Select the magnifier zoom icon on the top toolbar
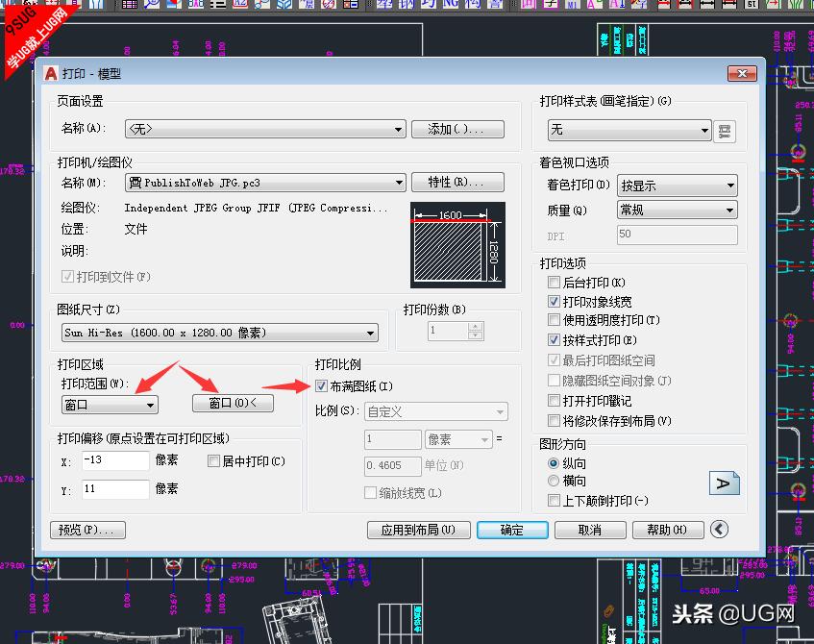 (x=151, y=7)
